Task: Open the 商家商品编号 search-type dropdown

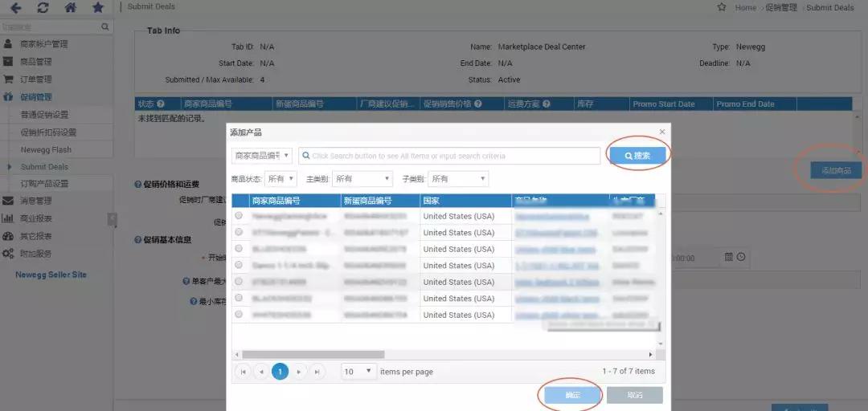Action: click(261, 156)
